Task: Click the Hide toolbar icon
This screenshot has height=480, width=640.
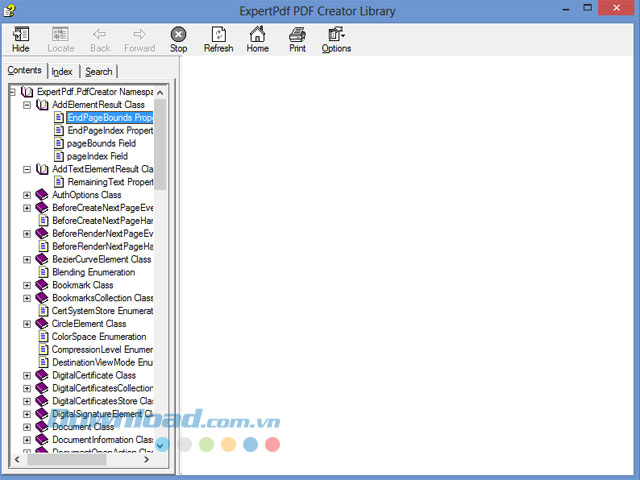Action: point(21,34)
